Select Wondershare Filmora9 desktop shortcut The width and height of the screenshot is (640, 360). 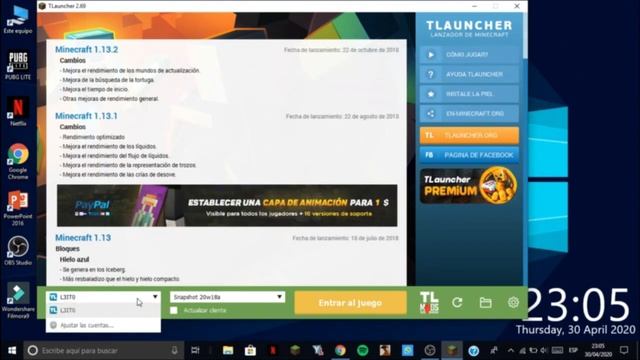tap(18, 300)
